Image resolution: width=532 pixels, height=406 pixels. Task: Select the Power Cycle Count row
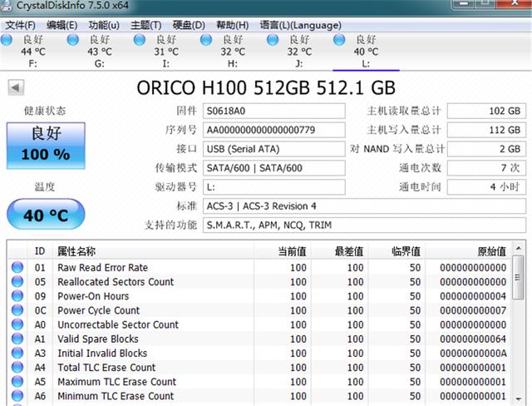259,310
